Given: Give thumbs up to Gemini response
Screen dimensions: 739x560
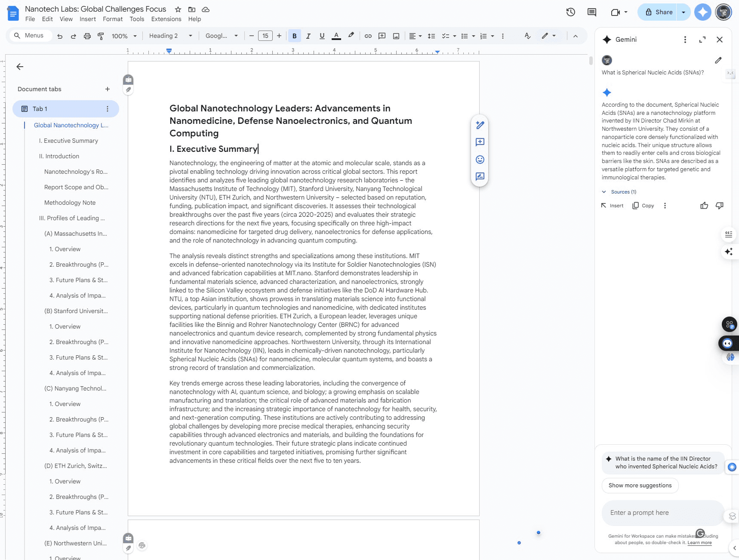Looking at the screenshot, I should (704, 206).
